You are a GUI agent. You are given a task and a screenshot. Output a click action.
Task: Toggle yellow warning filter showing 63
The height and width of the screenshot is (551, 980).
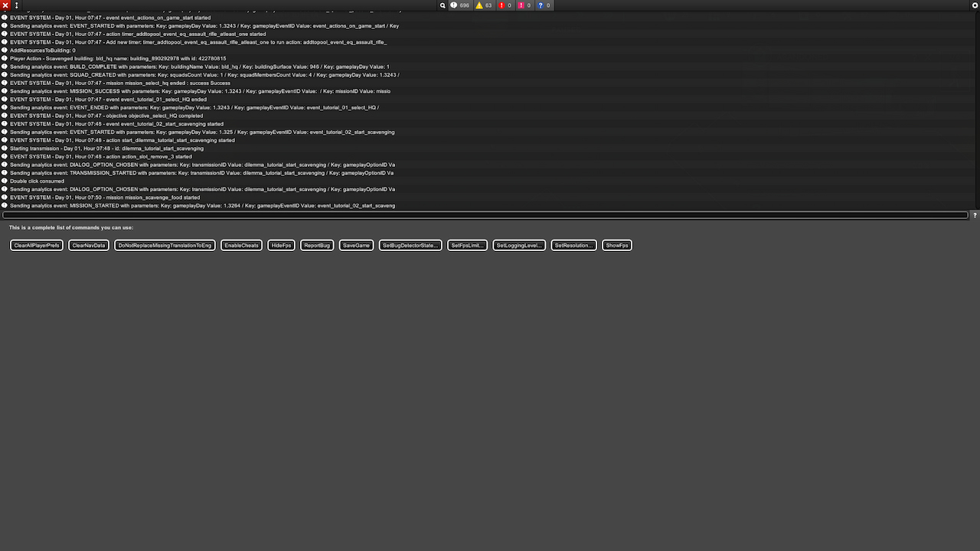click(x=484, y=5)
